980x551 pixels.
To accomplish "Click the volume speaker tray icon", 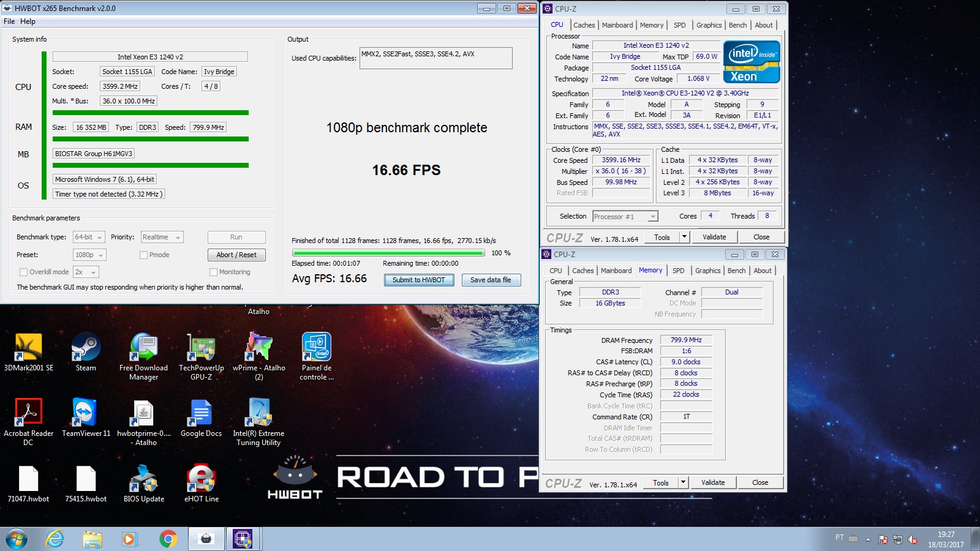I will click(913, 539).
